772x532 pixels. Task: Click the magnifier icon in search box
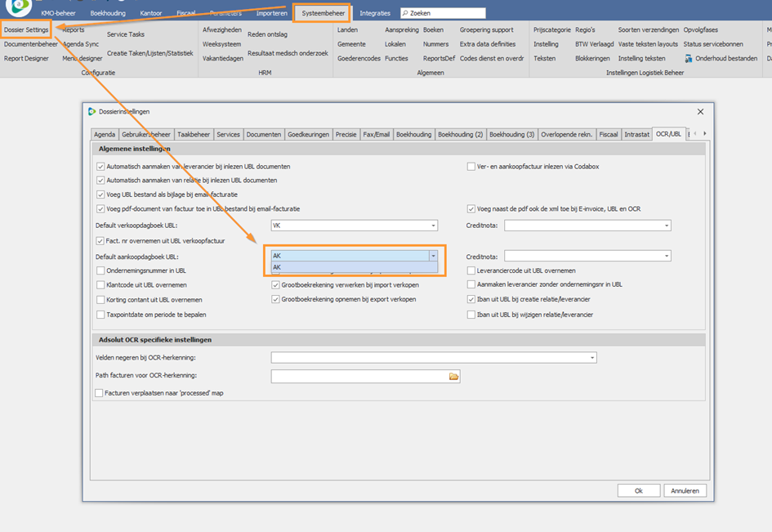click(405, 14)
